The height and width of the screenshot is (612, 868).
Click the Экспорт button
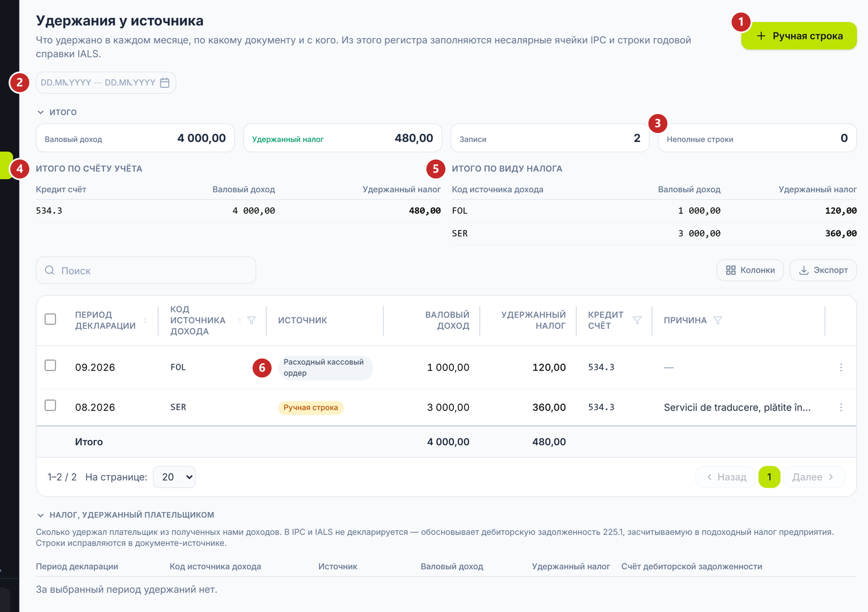823,270
